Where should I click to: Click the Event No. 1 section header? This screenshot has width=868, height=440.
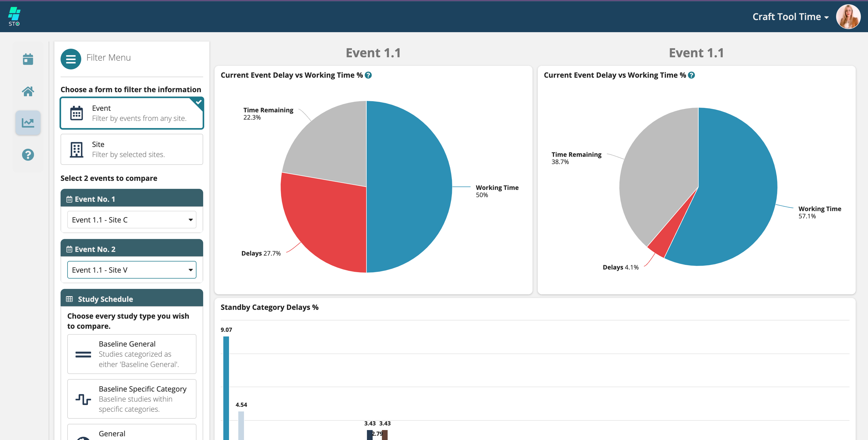click(x=132, y=198)
